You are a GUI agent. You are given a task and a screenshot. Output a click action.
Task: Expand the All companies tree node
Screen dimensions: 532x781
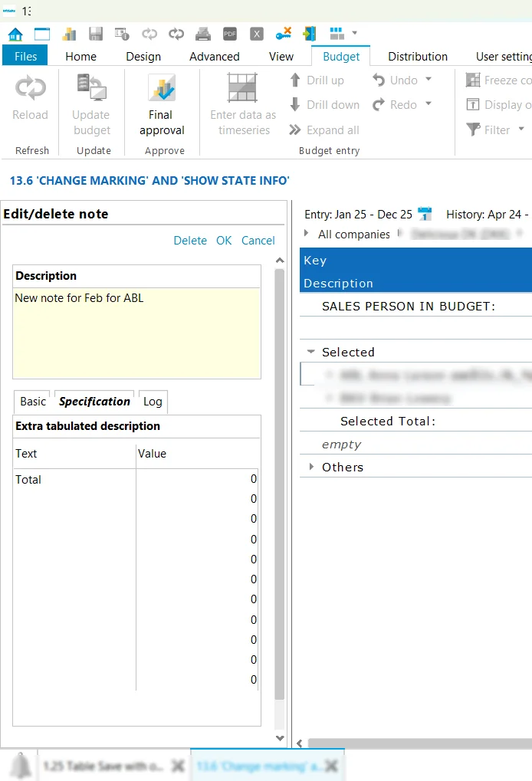click(306, 233)
